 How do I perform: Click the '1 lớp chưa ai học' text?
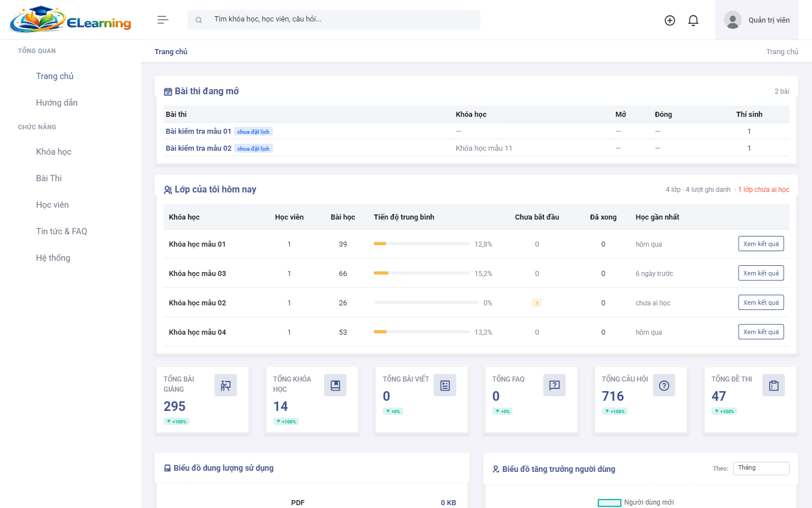click(764, 190)
